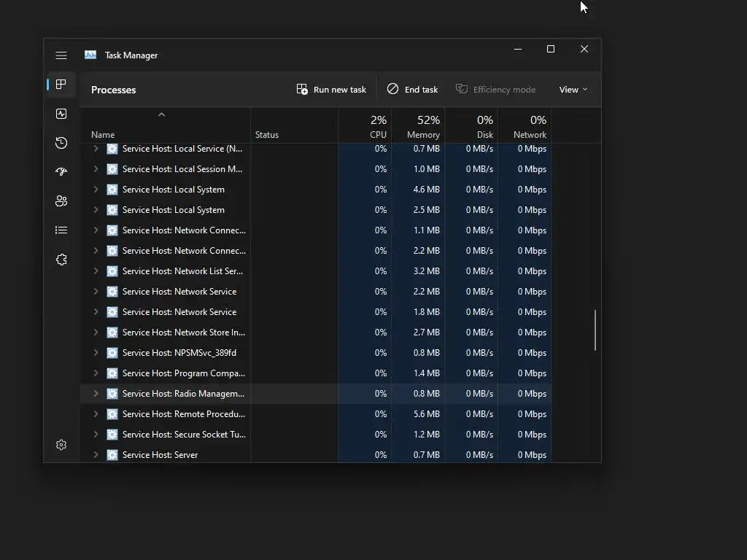Click gear icon of Service Host: Radio Managem...
The width and height of the screenshot is (747, 560).
tap(112, 394)
